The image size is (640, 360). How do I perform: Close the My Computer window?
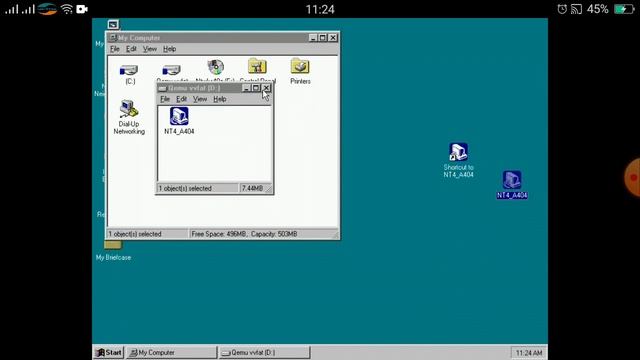333,38
